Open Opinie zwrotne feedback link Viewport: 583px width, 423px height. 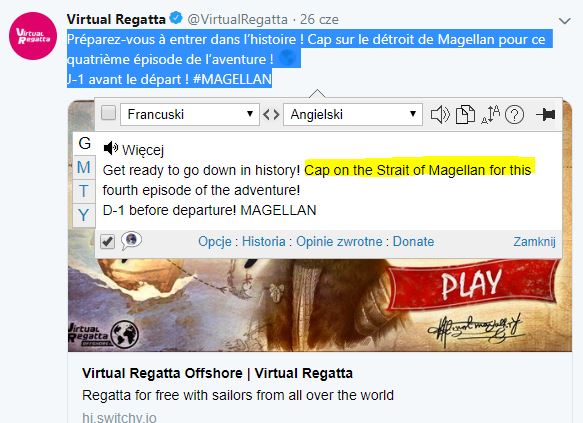coord(339,242)
